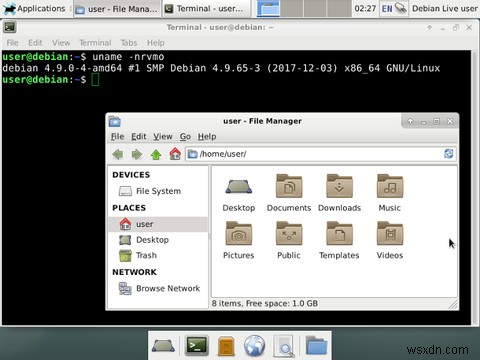Go to parent folder with the up arrow
Image resolution: width=480 pixels, height=360 pixels.
(156, 154)
